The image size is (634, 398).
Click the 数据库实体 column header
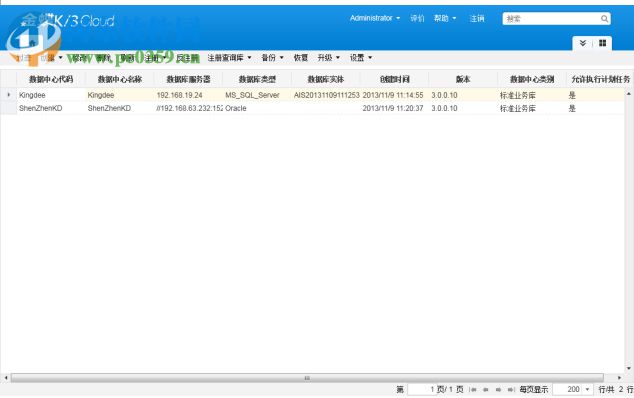point(326,79)
